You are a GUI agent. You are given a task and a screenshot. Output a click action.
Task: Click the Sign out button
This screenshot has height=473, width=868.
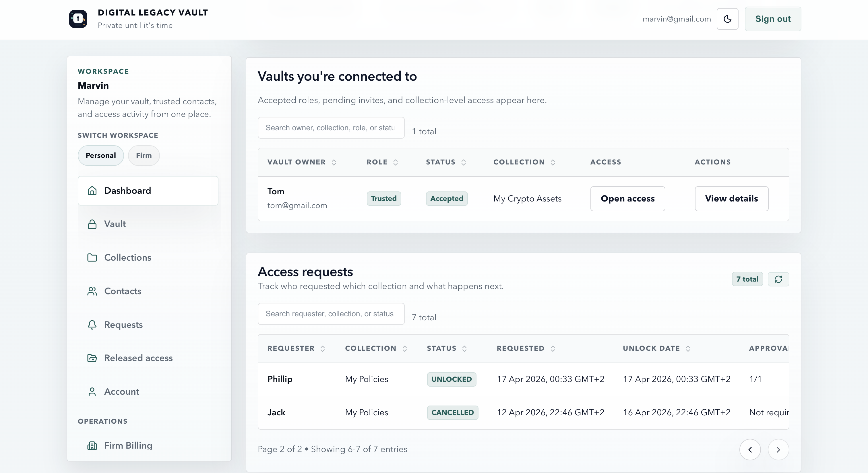coord(773,19)
